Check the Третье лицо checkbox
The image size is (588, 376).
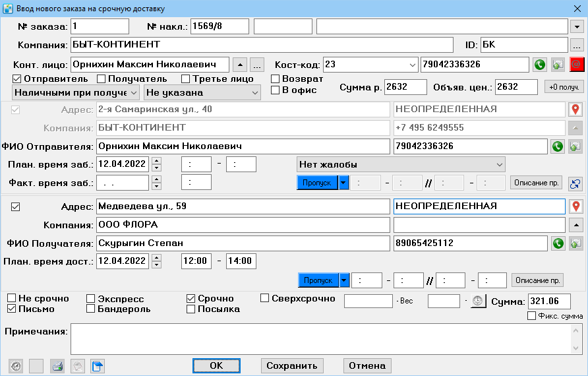tap(185, 78)
